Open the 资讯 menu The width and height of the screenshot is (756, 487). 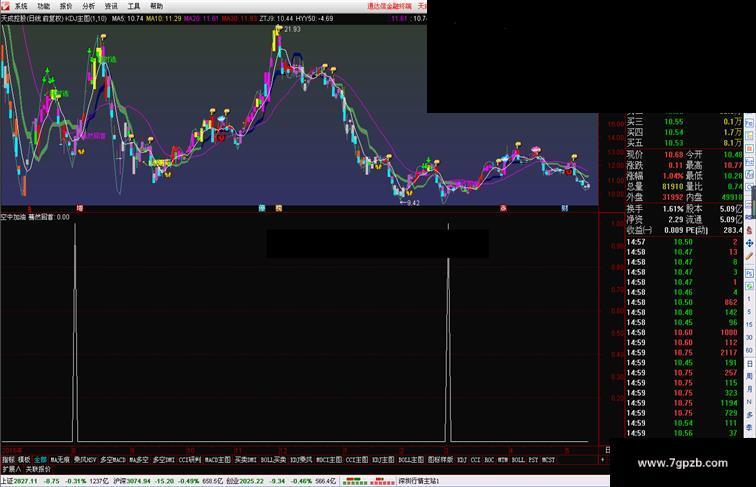click(x=111, y=6)
